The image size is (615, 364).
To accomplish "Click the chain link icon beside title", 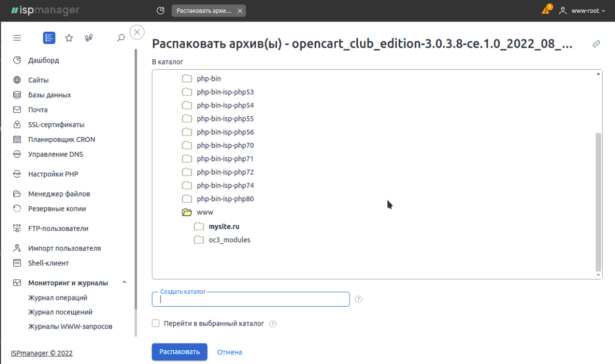I will coord(597,44).
